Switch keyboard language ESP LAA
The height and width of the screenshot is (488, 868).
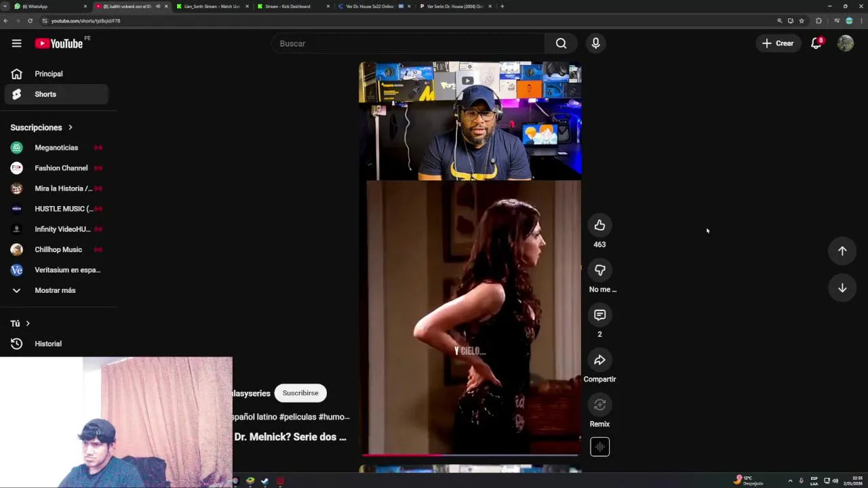pyautogui.click(x=814, y=481)
